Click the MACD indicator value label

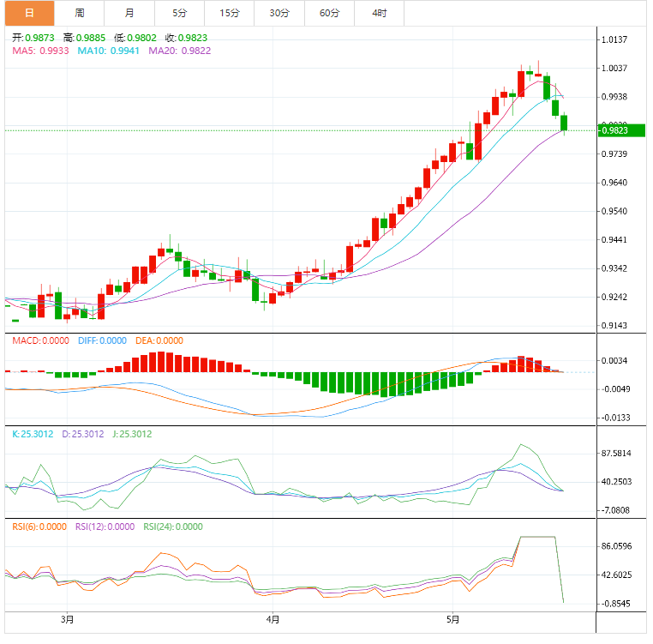40,340
